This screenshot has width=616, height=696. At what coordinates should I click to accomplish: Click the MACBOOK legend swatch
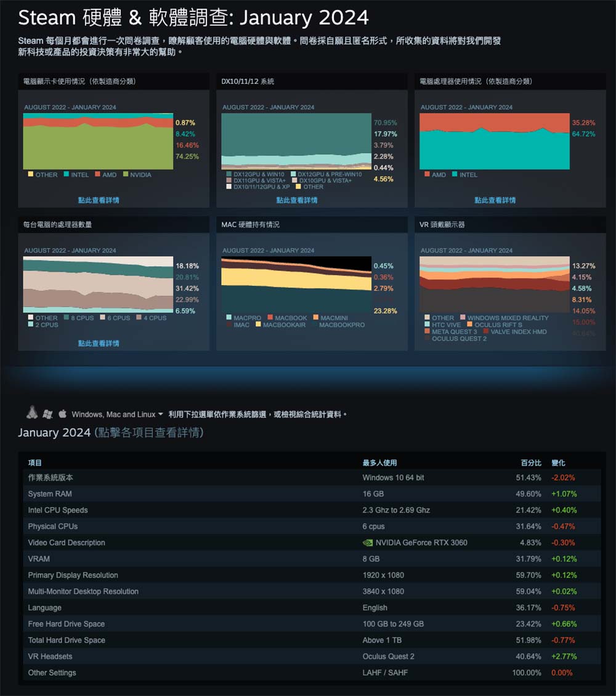[270, 317]
